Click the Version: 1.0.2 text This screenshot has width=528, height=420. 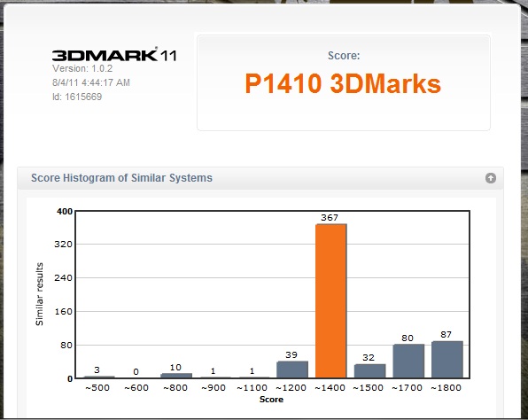coord(82,68)
